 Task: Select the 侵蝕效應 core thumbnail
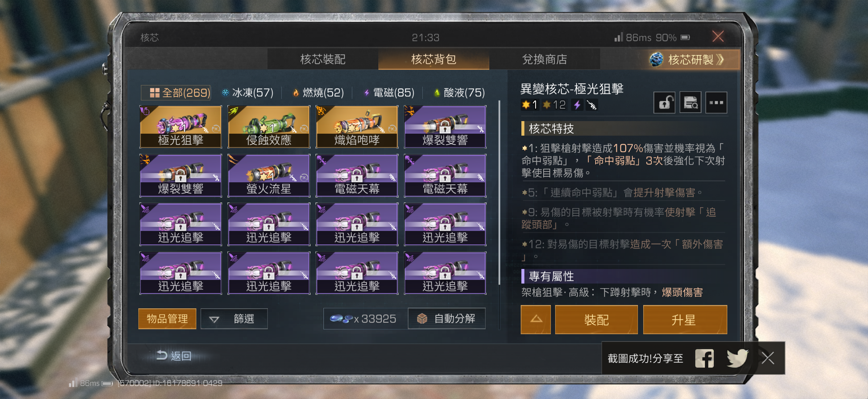[268, 127]
